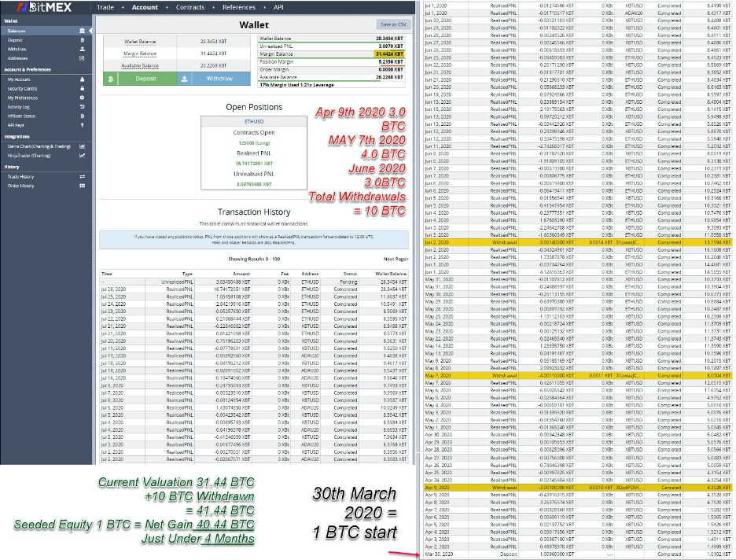Open Balances via its bank icon
This screenshot has width=736, height=560.
pos(82,31)
